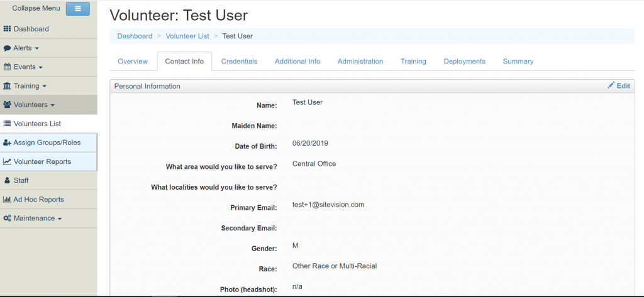The width and height of the screenshot is (644, 297).
Task: Collapse the Volunteers sidebar section
Action: point(34,105)
